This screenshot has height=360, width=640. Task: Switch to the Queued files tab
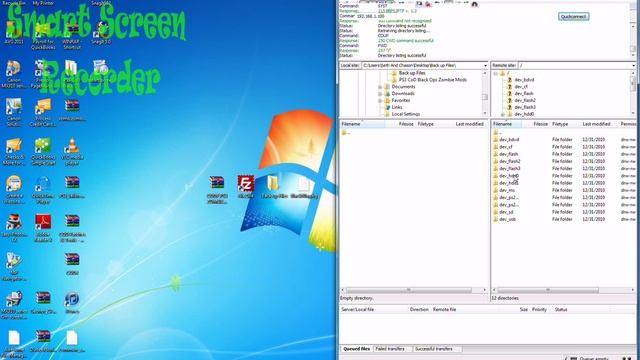[357, 349]
